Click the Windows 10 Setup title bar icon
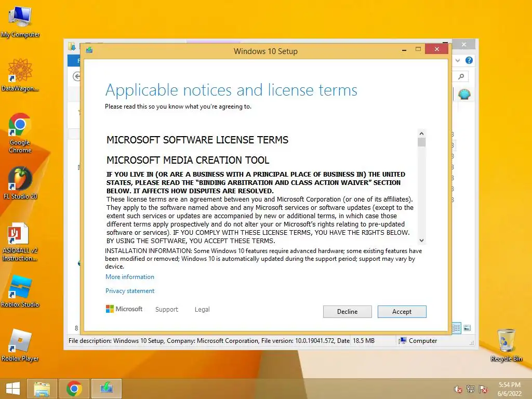Viewport: 532px width, 399px height. pyautogui.click(x=89, y=50)
